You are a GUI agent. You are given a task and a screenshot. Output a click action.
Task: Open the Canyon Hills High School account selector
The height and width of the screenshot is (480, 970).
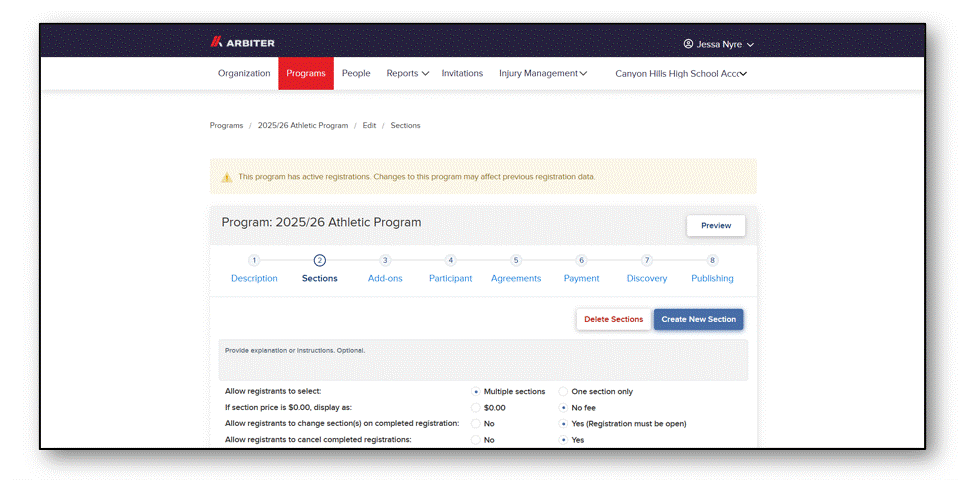click(681, 73)
